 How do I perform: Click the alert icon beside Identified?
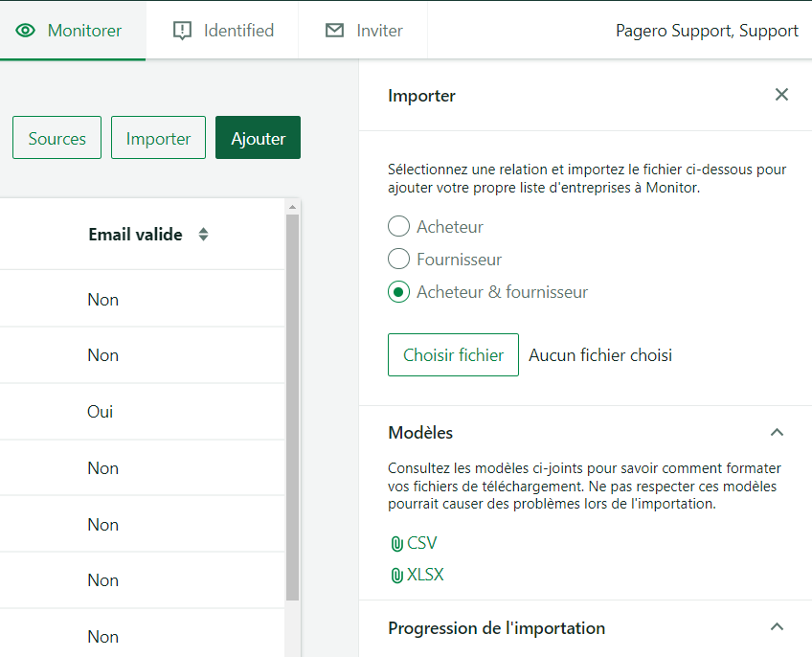(x=182, y=31)
